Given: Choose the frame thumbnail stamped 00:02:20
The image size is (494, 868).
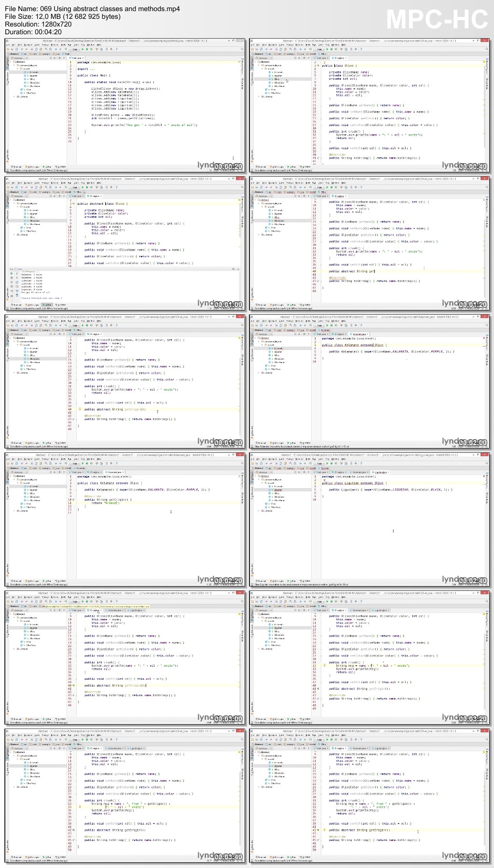Looking at the screenshot, I should coord(125,519).
